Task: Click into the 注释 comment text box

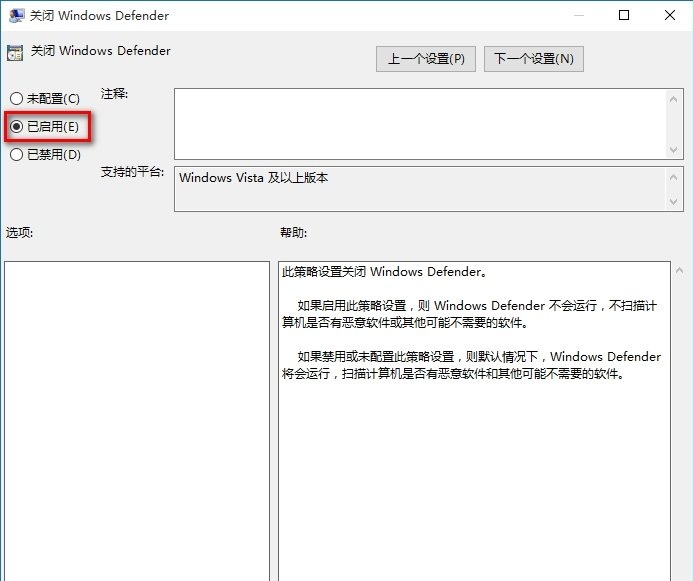Action: [x=420, y=124]
